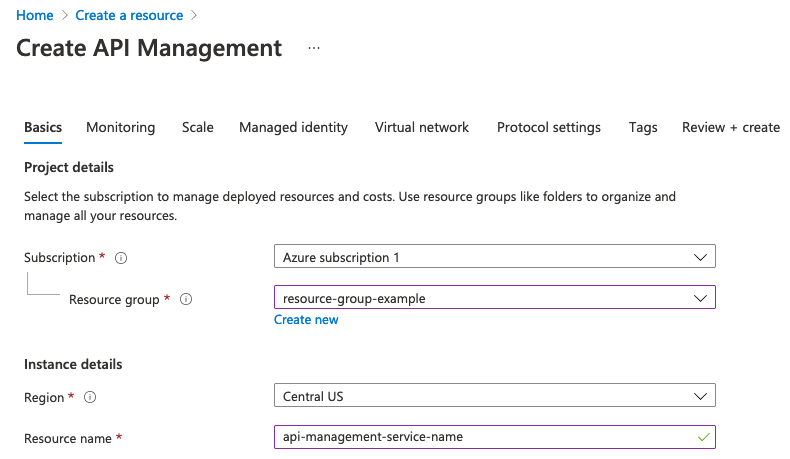Click the green validation checkmark in Resource name
The image size is (790, 459).
(703, 437)
